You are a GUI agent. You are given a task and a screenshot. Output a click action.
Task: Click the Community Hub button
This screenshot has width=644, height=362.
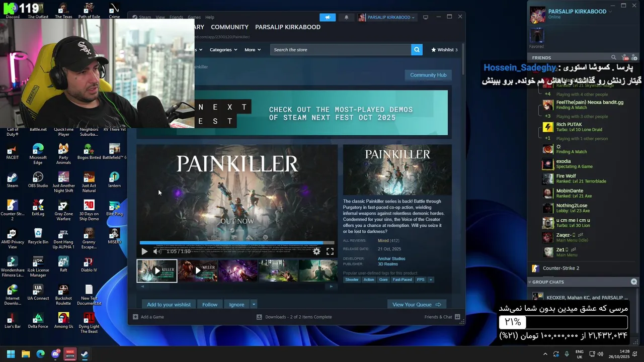point(428,75)
